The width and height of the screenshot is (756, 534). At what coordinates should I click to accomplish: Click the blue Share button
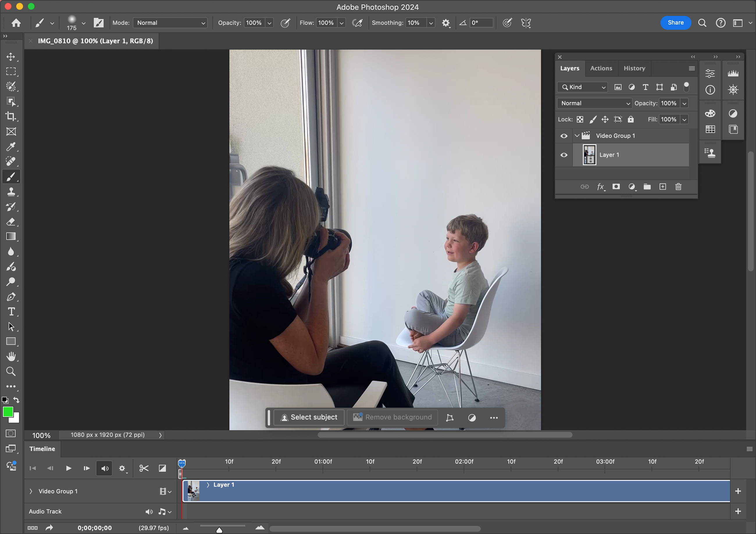pos(675,23)
